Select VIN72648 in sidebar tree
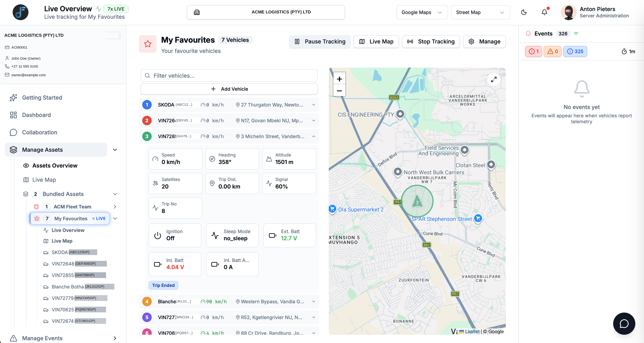 (x=75, y=264)
